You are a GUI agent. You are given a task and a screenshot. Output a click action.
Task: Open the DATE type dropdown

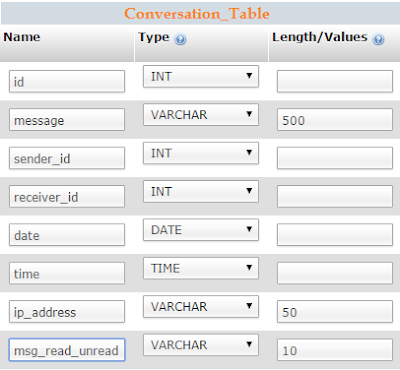pyautogui.click(x=201, y=230)
